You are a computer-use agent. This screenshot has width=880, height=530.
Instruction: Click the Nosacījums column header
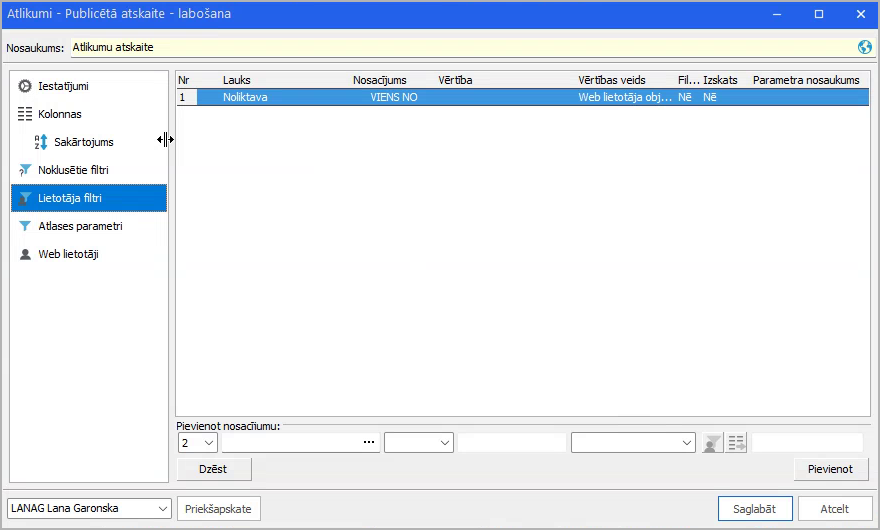coord(379,80)
